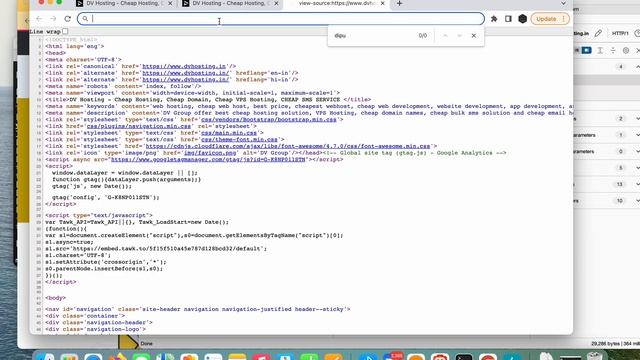
Task: Expand the section showing count 13
Action: [x=637, y=184]
